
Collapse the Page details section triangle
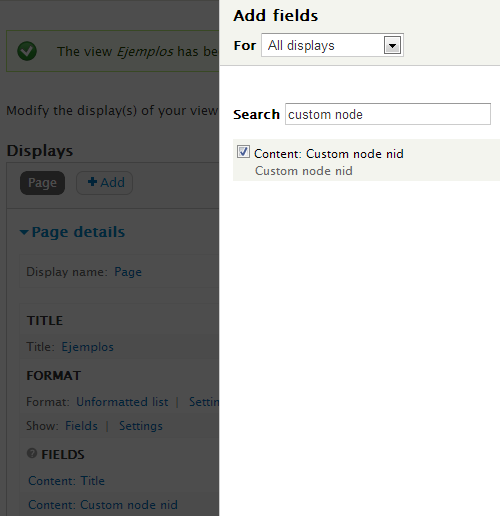(x=24, y=232)
